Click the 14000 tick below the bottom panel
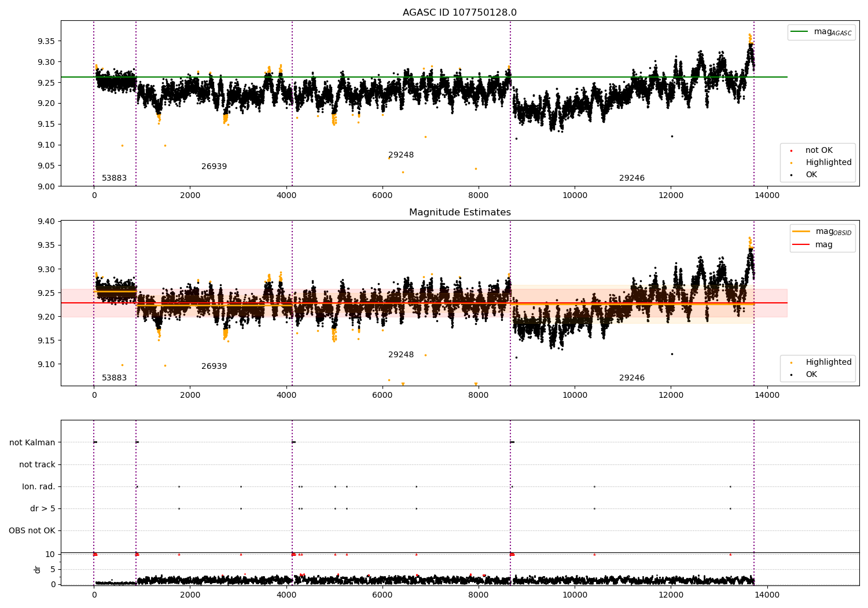Screen dimensions: 868x608 tap(767, 595)
